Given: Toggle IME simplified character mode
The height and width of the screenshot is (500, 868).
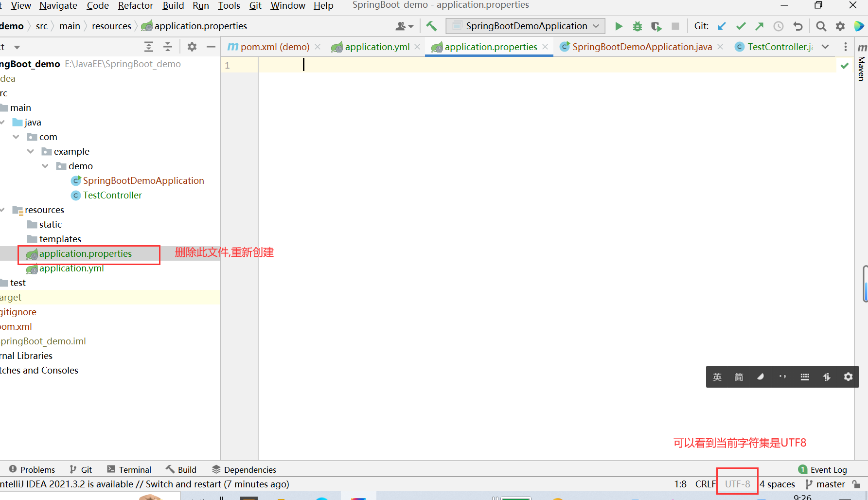Looking at the screenshot, I should click(x=739, y=377).
